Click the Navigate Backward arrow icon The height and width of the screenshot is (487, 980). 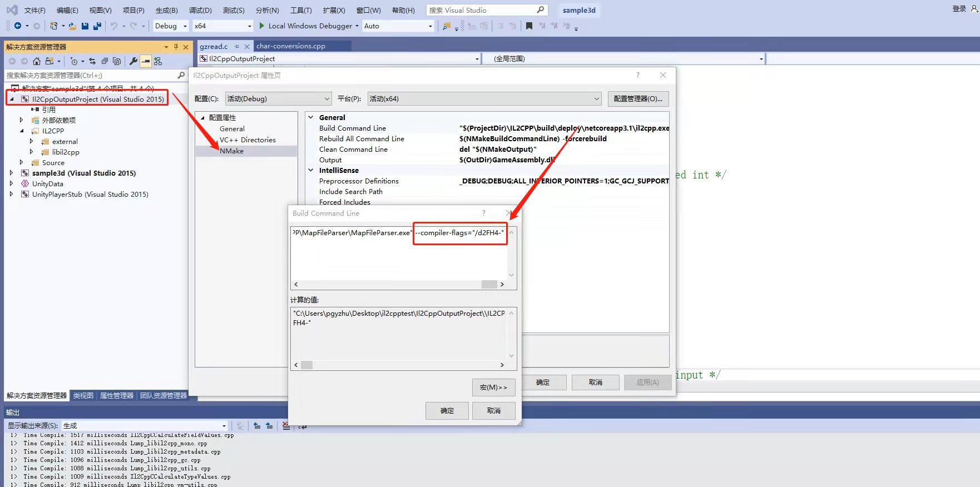pyautogui.click(x=18, y=26)
